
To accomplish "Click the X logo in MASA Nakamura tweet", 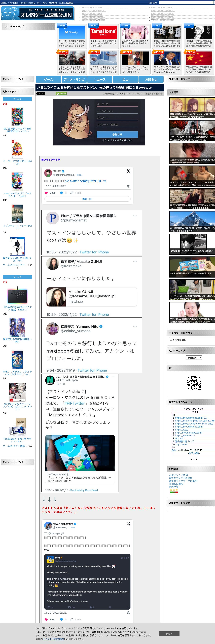I will pyautogui.click(x=128, y=523).
